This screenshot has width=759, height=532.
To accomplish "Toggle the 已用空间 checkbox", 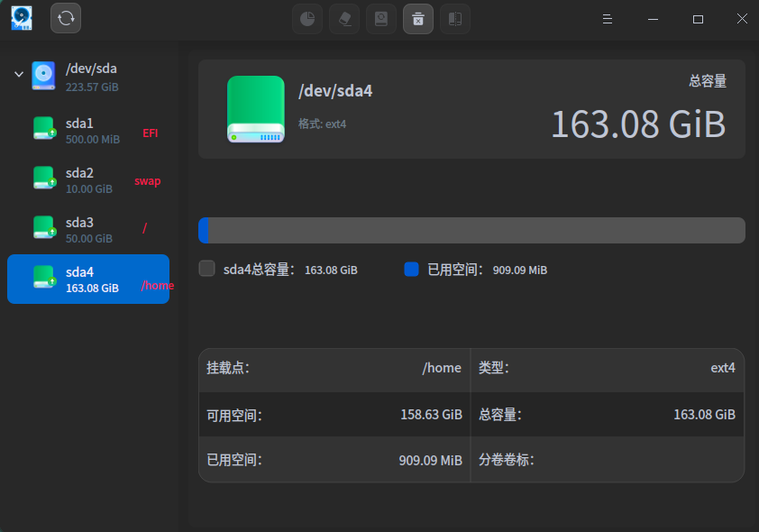I will pyautogui.click(x=410, y=269).
